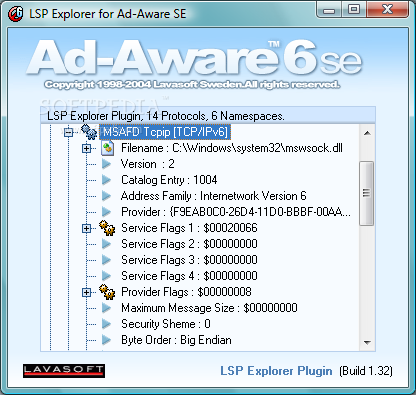Click the arrow icon beside Service Flags 2
The width and height of the screenshot is (416, 395).
point(106,244)
